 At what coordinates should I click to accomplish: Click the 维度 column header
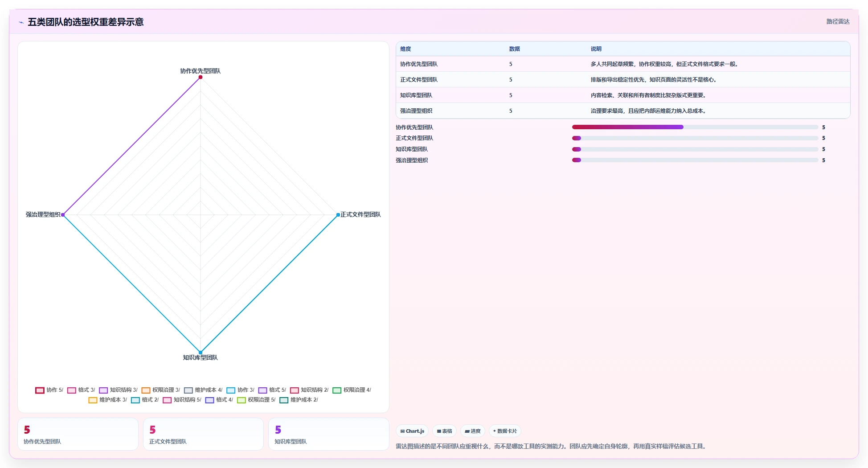point(405,49)
